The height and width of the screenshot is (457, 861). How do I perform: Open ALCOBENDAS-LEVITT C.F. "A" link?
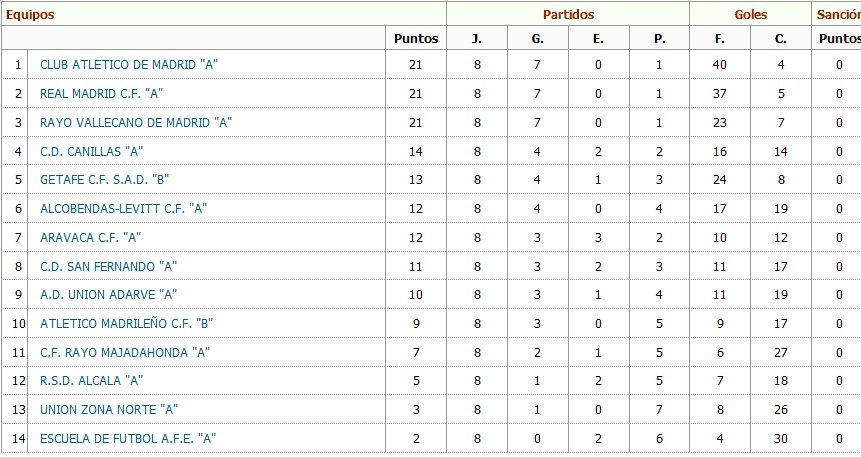coord(124,209)
